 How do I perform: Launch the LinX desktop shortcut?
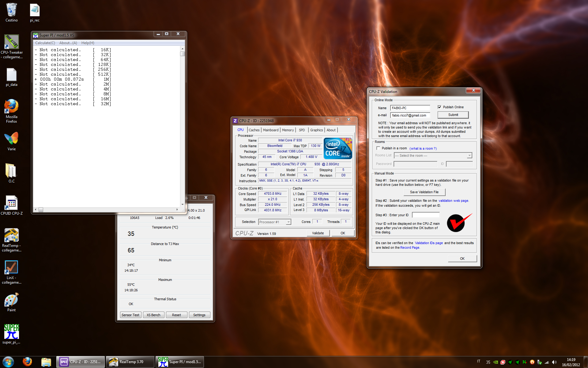tap(12, 272)
